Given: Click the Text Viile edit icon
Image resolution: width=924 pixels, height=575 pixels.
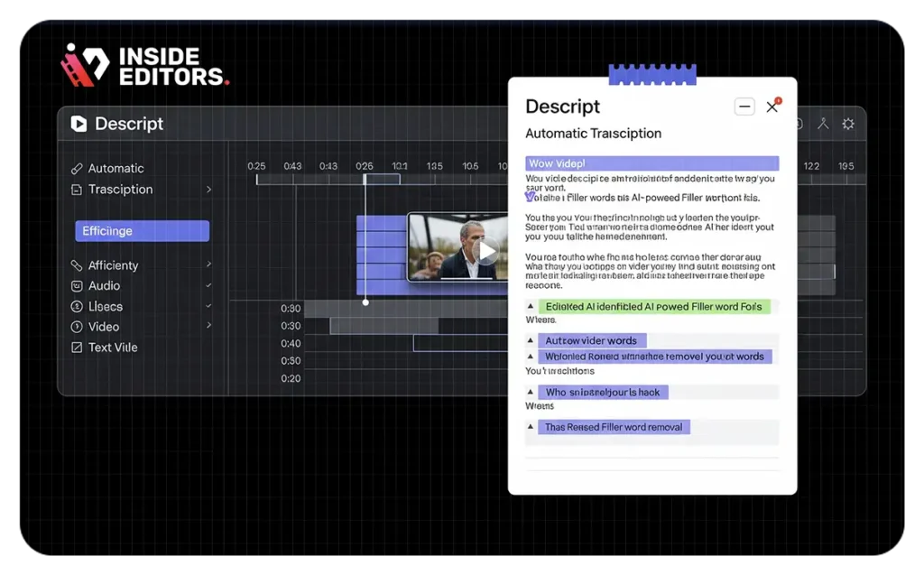Looking at the screenshot, I should point(77,348).
